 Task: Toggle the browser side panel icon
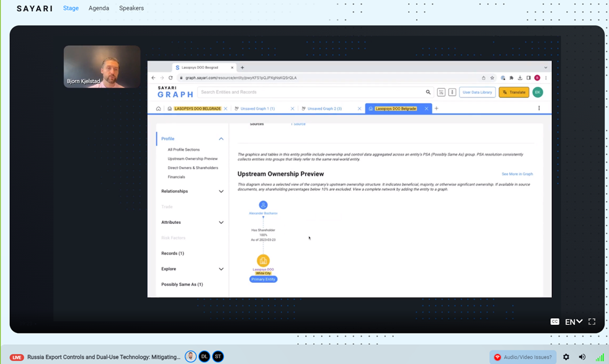[x=528, y=78]
